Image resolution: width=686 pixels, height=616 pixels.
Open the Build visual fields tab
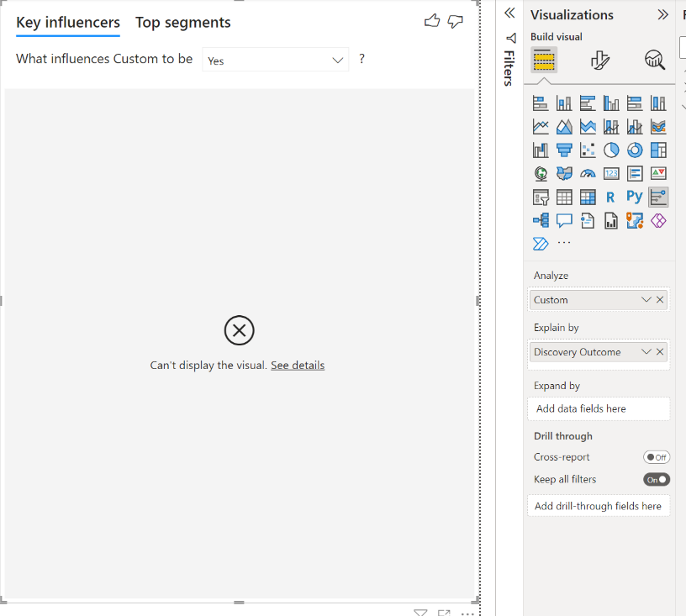(544, 60)
